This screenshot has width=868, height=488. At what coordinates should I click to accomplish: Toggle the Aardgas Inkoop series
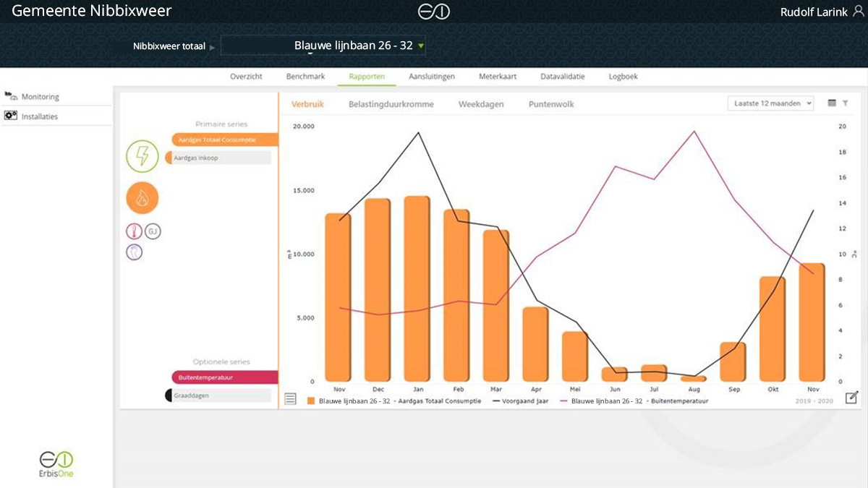click(218, 158)
